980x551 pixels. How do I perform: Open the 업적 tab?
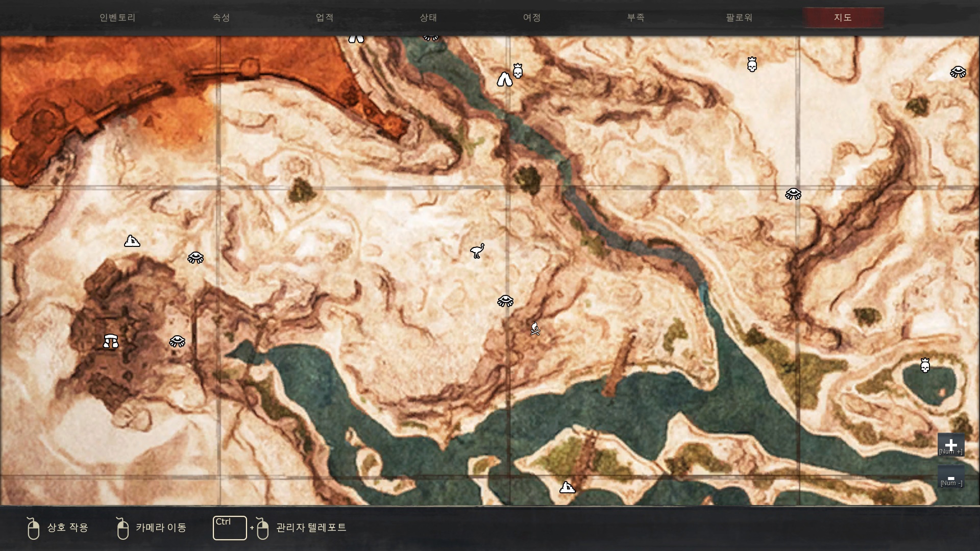pyautogui.click(x=325, y=17)
